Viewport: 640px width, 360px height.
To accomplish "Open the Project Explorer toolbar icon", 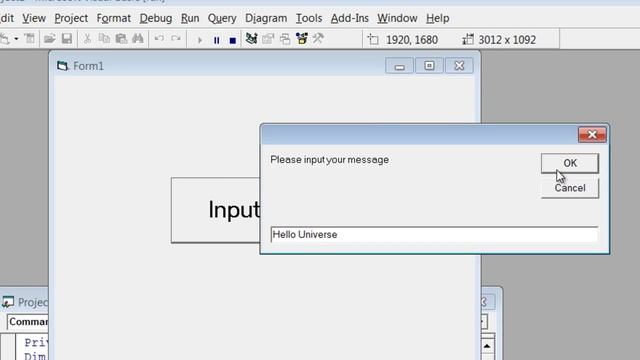I will pos(251,39).
